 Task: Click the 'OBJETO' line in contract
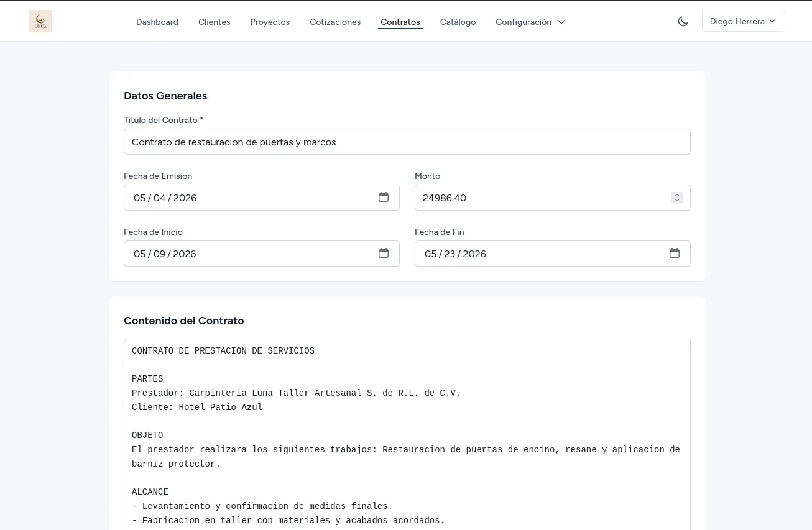click(147, 435)
